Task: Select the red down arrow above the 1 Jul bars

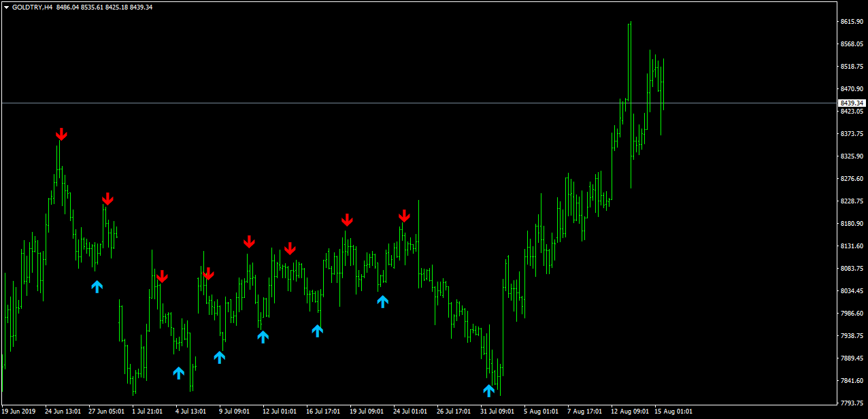Action: (161, 276)
